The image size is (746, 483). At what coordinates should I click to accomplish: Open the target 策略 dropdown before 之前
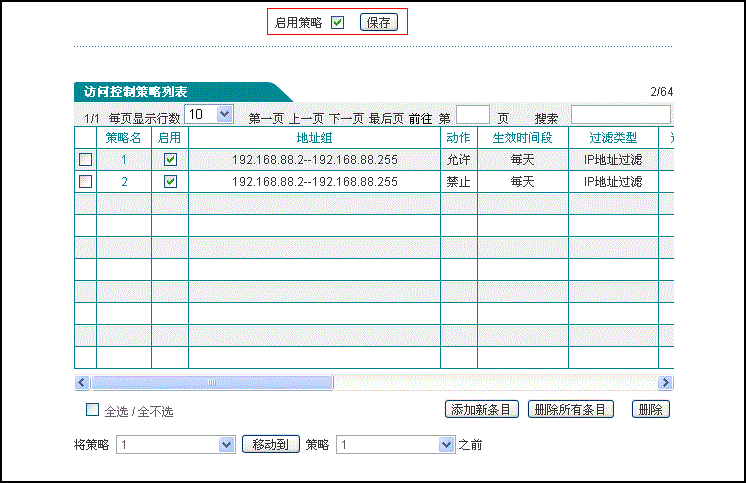(x=396, y=444)
